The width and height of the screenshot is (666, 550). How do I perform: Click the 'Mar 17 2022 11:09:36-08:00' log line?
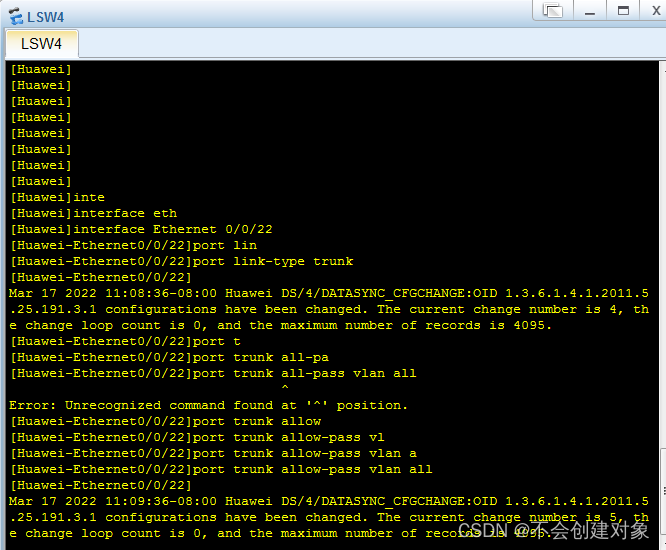tap(329, 501)
